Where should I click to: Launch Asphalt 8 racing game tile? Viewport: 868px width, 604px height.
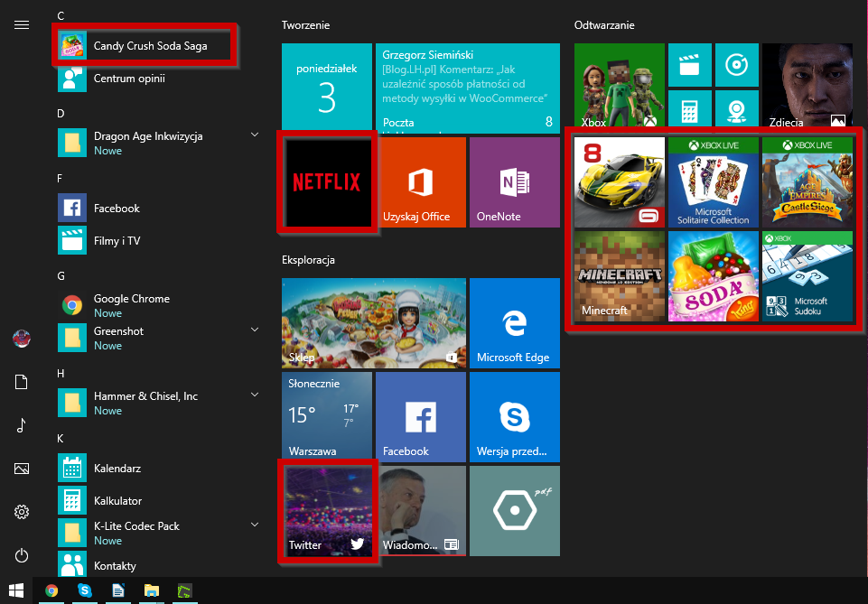point(620,182)
